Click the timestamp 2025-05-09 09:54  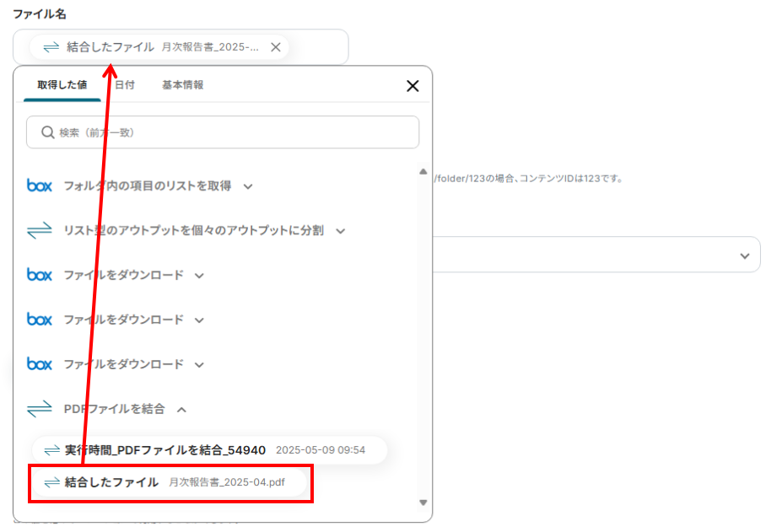click(321, 450)
